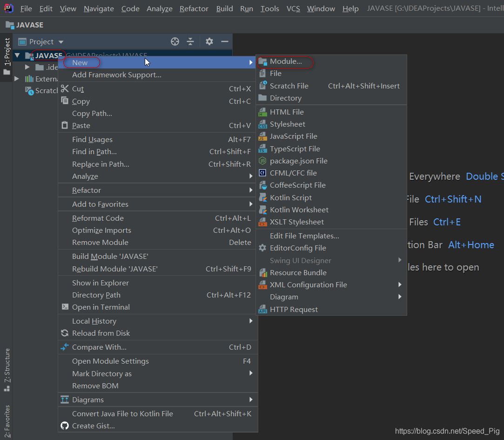Screen dimensions: 504x440
Task: Click the EditorConfig File gear icon
Action: pyautogui.click(x=262, y=248)
